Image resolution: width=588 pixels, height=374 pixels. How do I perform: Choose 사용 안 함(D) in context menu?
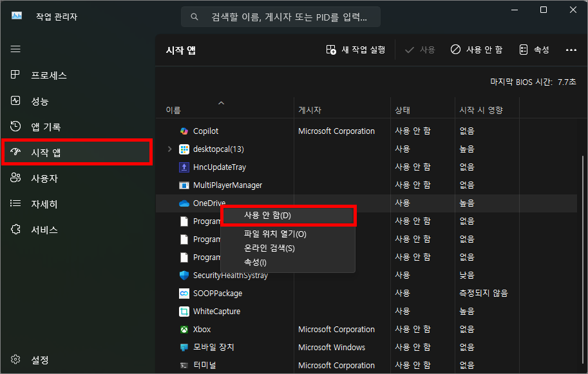point(288,216)
